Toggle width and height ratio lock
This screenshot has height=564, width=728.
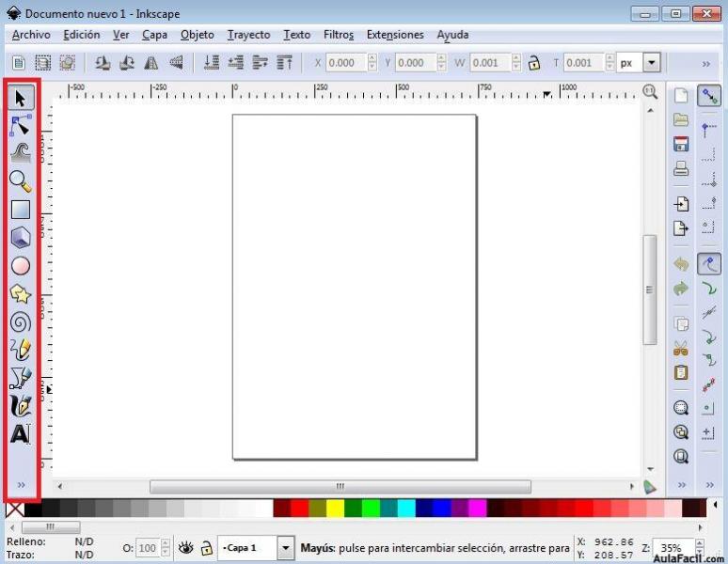click(534, 63)
